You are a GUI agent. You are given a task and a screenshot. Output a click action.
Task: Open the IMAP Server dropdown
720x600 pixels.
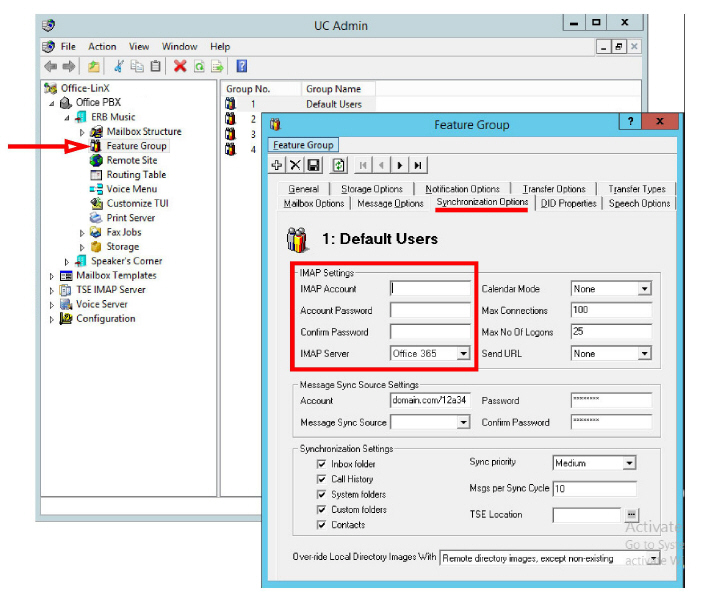[463, 353]
